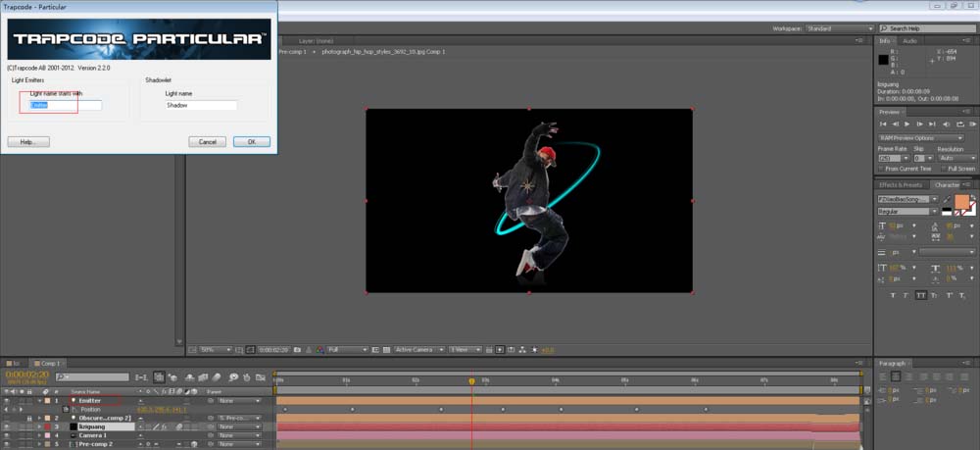The height and width of the screenshot is (450, 980).
Task: Toggle Faux Bold text style
Action: [x=893, y=296]
